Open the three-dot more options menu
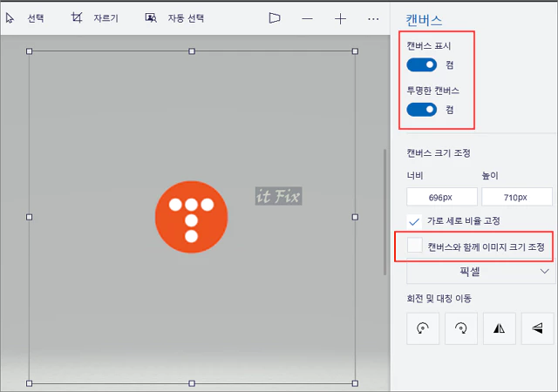The image size is (558, 392). [373, 19]
